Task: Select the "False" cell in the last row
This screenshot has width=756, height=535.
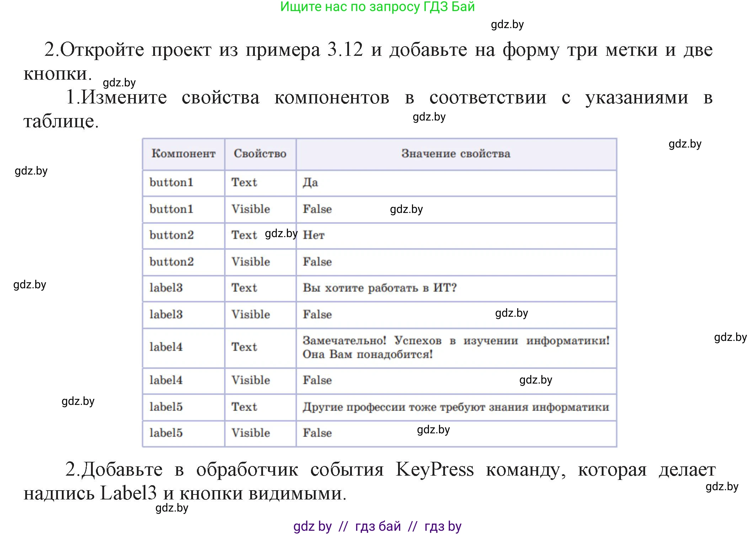Action: pyautogui.click(x=317, y=433)
